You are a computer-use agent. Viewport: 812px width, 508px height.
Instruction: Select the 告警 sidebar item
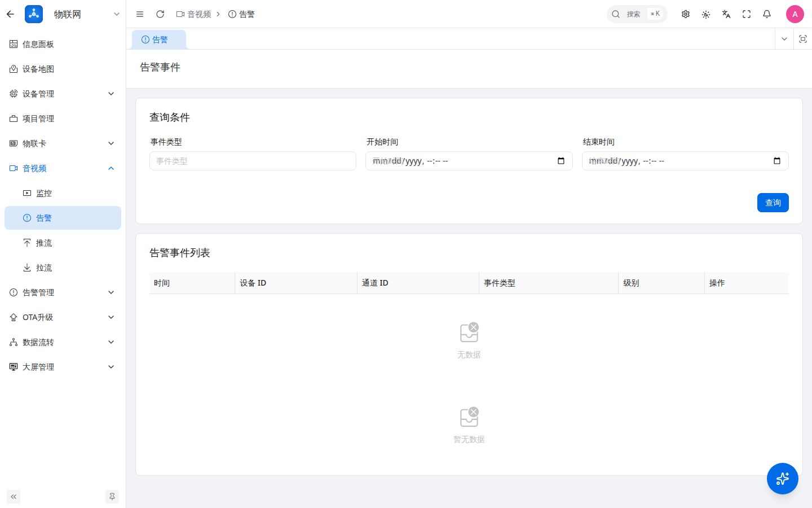click(x=63, y=218)
